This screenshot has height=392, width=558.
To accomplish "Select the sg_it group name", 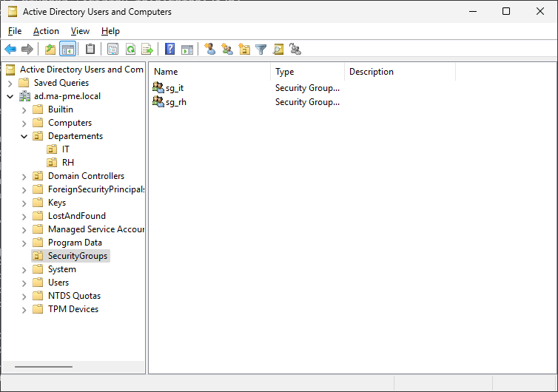I will pos(175,88).
